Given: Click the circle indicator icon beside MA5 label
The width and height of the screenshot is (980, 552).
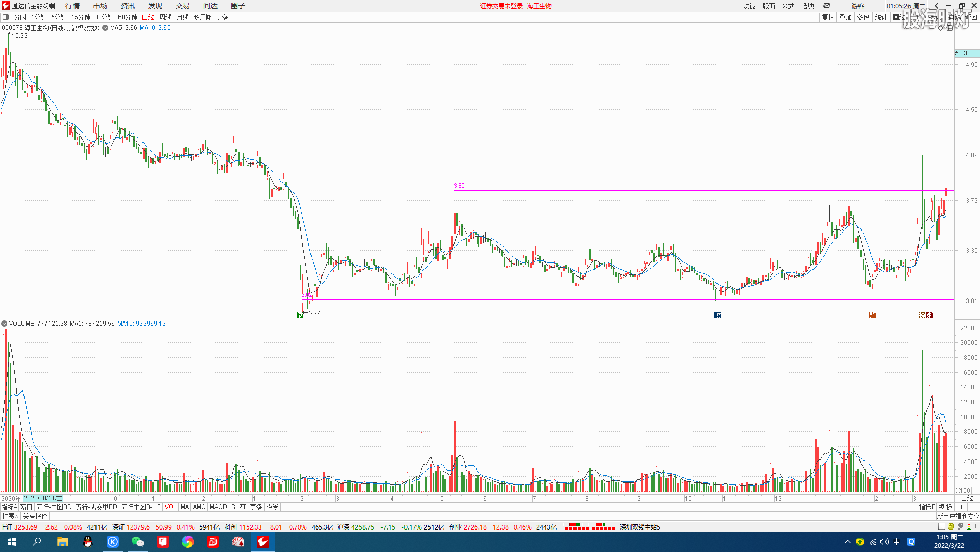Looking at the screenshot, I should pos(105,28).
